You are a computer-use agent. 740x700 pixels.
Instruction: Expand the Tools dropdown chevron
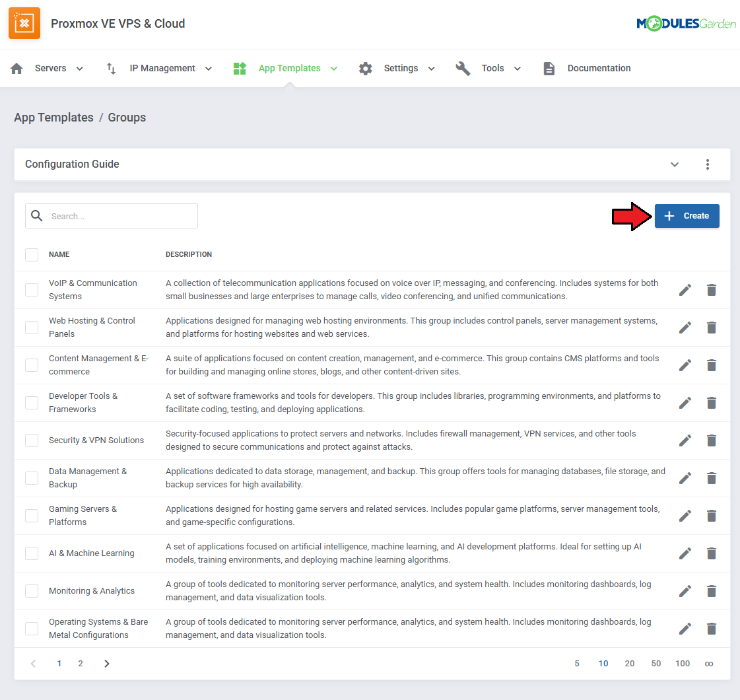point(518,69)
